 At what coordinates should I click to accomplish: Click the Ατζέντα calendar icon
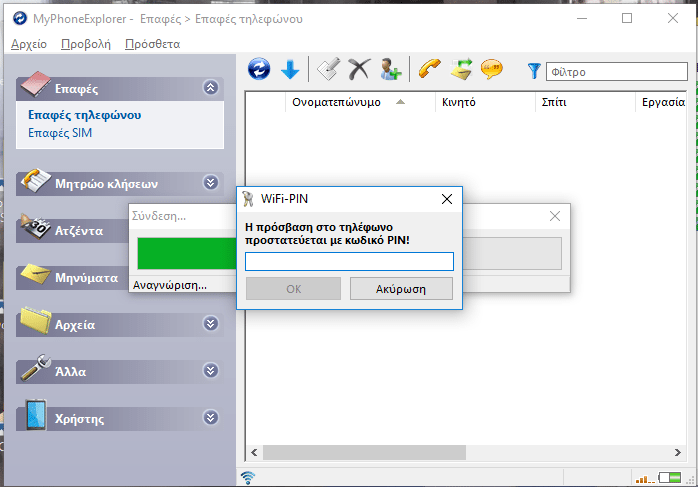click(35, 227)
